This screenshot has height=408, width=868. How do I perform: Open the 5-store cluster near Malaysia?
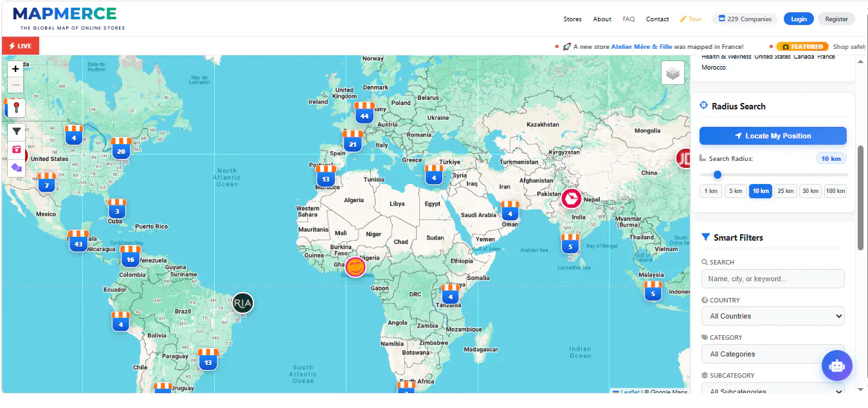coord(653,291)
